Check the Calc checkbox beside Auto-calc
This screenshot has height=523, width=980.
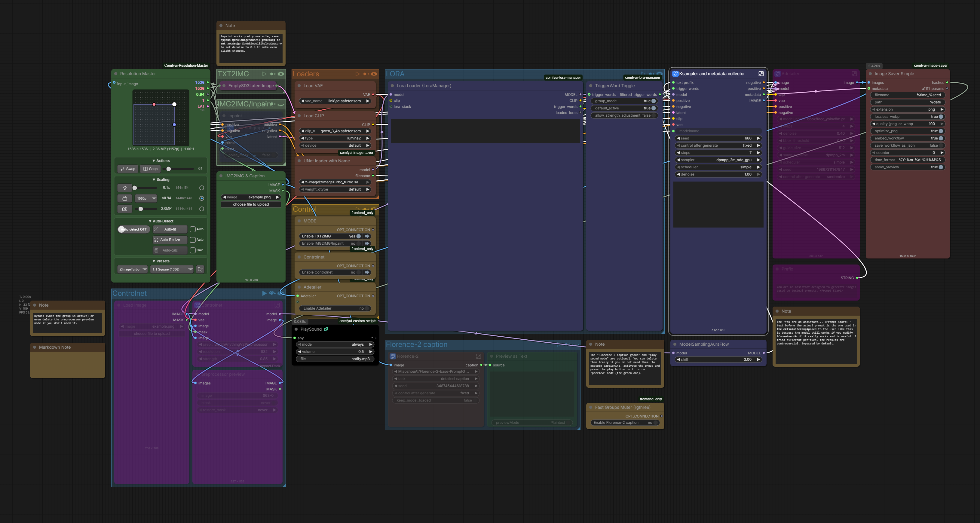[193, 250]
